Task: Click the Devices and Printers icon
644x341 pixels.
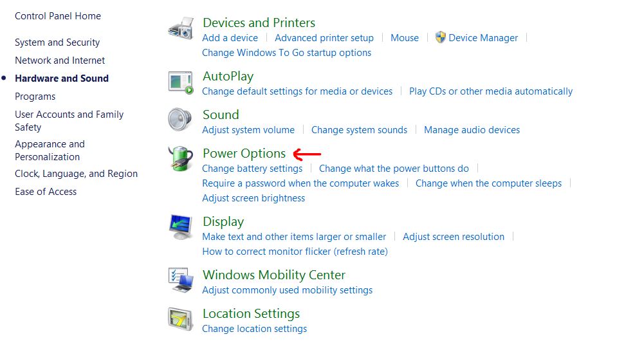Action: (181, 30)
